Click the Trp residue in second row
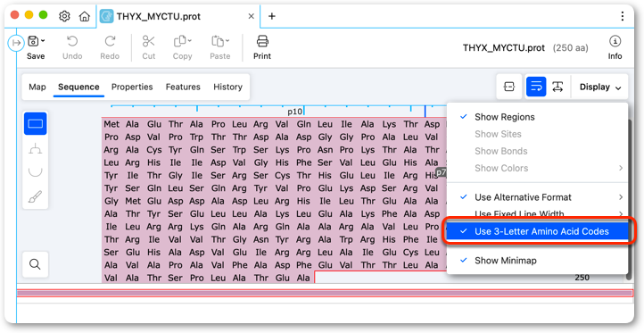 pos(197,137)
